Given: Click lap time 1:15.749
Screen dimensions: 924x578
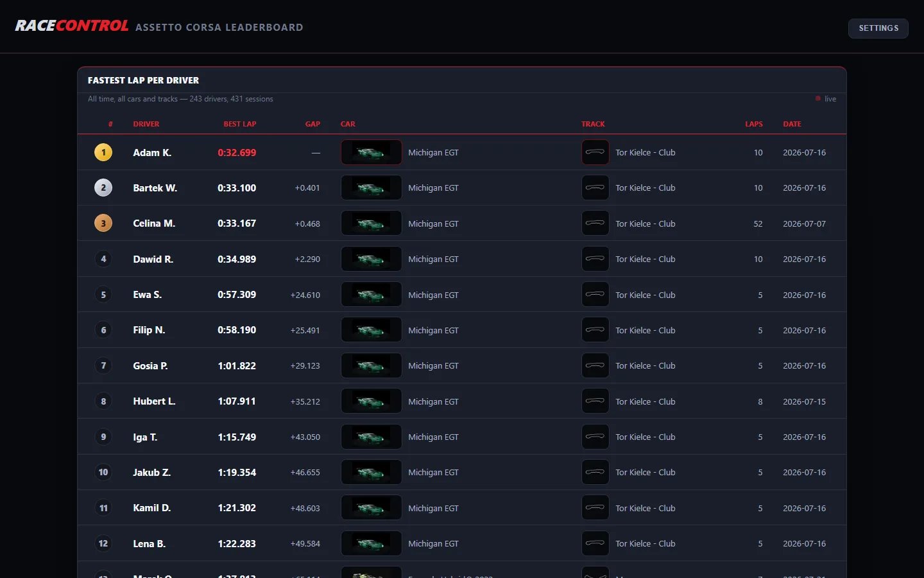Looking at the screenshot, I should 237,437.
